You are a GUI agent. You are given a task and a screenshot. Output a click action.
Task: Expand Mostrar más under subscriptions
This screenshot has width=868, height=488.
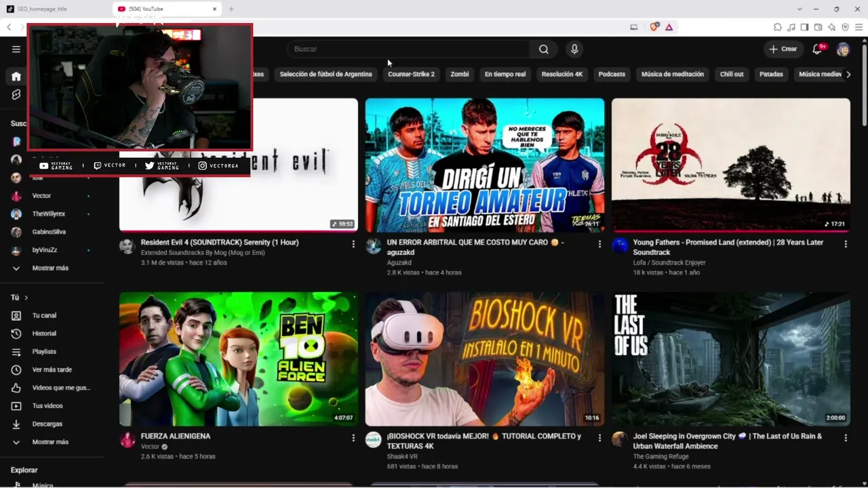[52, 268]
